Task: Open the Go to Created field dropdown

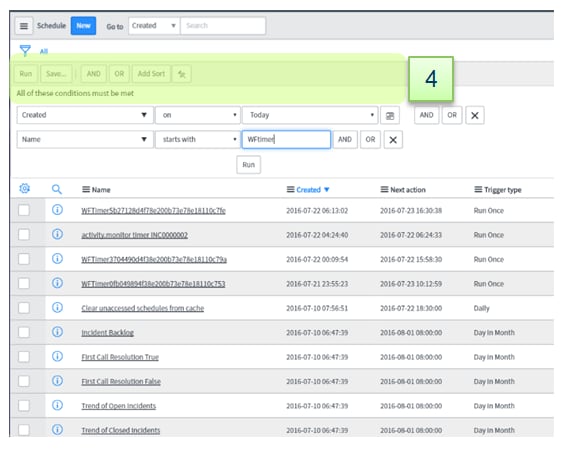Action: pyautogui.click(x=154, y=26)
